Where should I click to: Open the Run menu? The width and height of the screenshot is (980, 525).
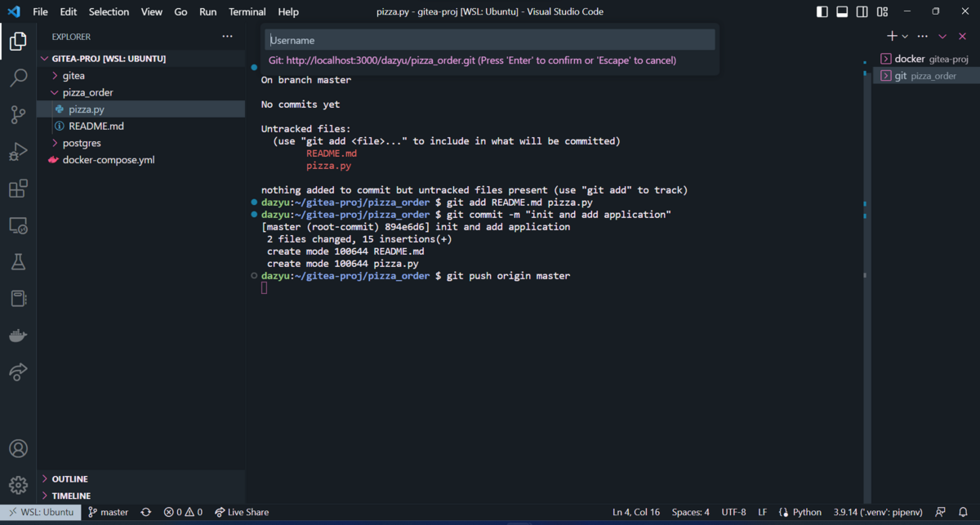(x=208, y=11)
